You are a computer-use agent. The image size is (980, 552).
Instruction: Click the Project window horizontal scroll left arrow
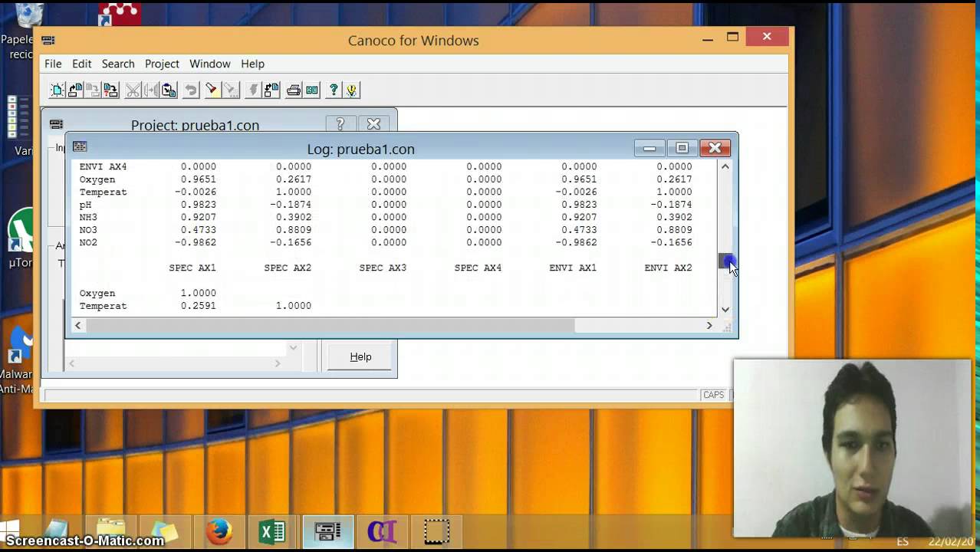point(71,363)
